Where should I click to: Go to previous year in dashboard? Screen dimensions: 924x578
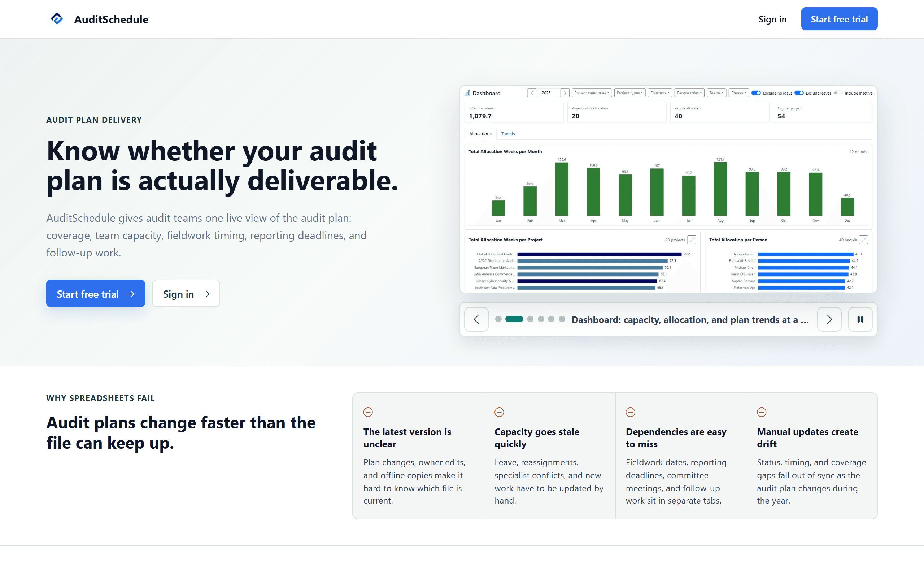click(532, 93)
